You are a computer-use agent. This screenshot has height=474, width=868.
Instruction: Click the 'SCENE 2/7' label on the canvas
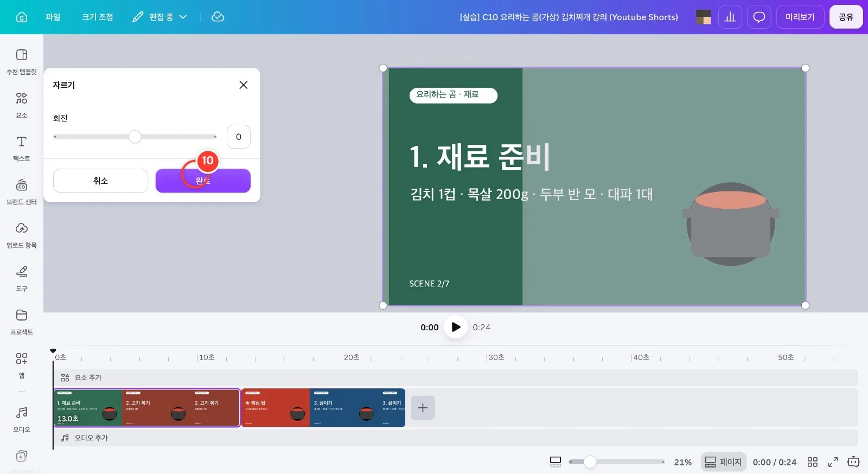tap(429, 284)
